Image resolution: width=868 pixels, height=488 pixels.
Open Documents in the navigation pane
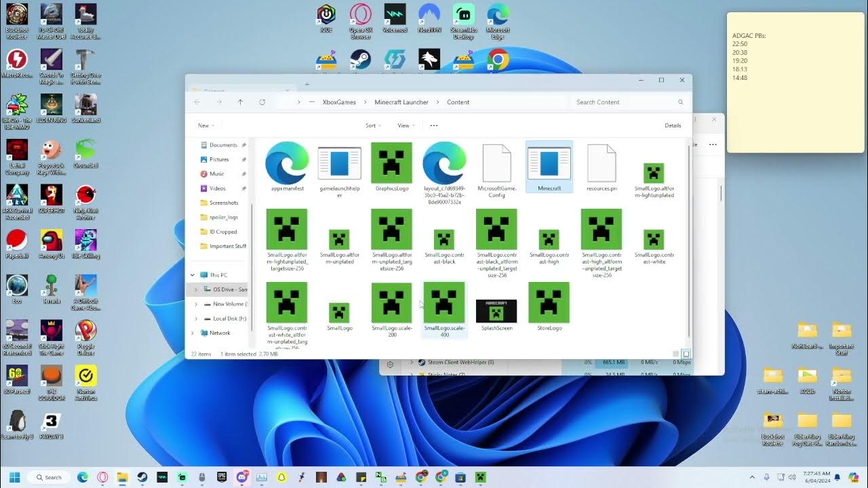coord(223,145)
